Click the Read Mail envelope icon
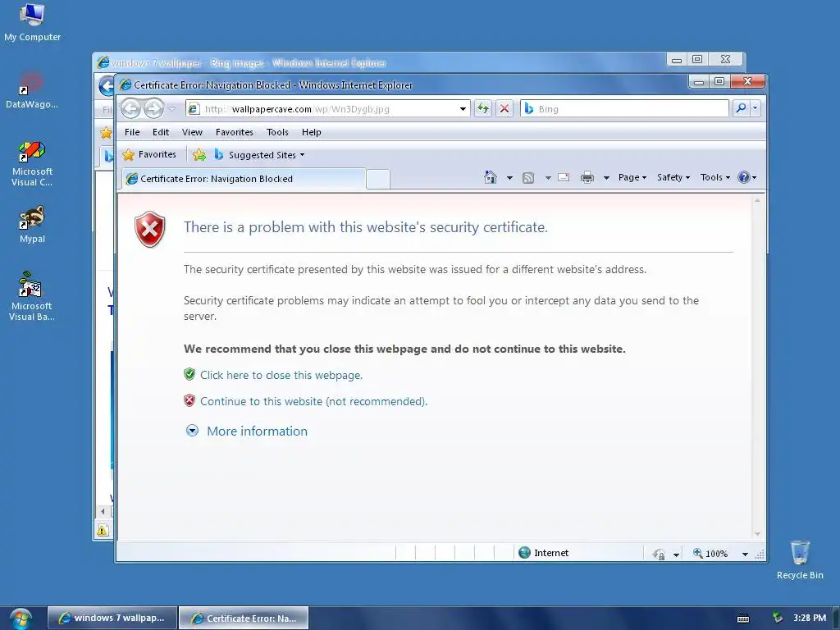The width and height of the screenshot is (840, 630). (564, 177)
